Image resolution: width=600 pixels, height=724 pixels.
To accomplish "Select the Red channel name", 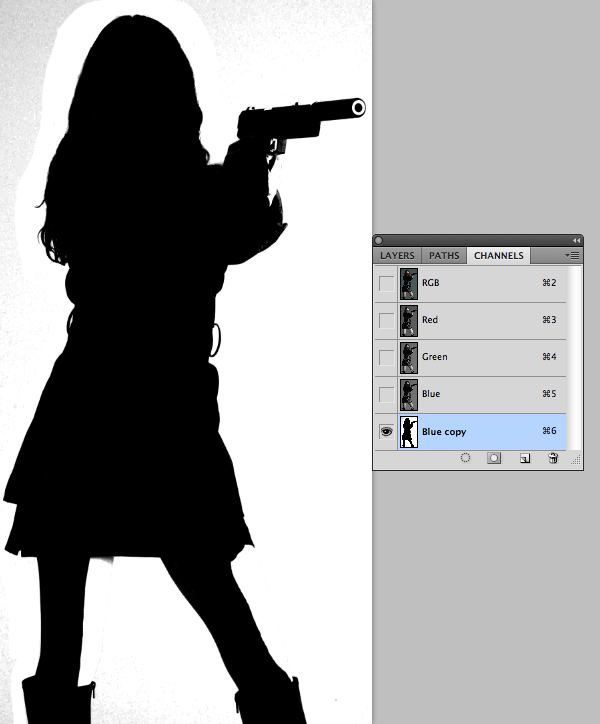I will pyautogui.click(x=430, y=320).
